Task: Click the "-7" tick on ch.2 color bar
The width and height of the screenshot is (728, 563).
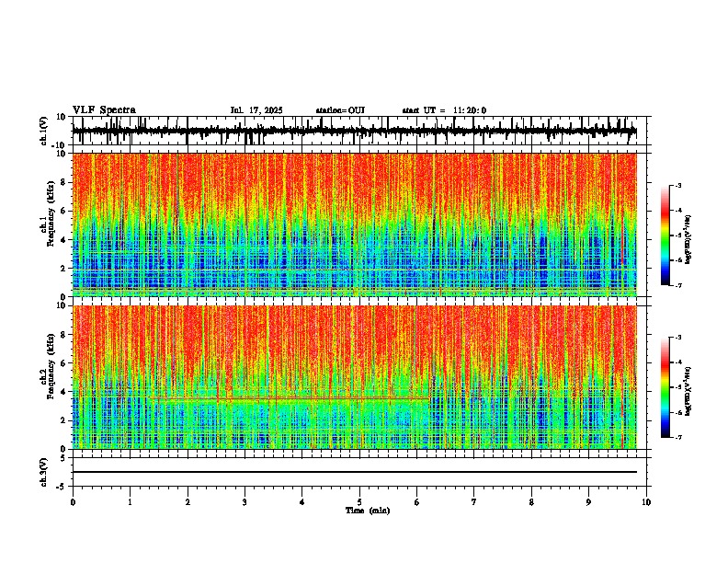Action: point(678,437)
